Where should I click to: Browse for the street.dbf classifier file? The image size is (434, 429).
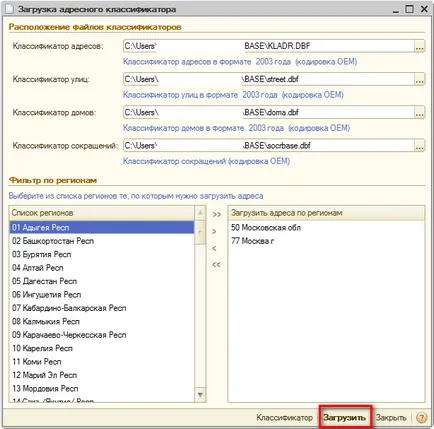pos(419,79)
